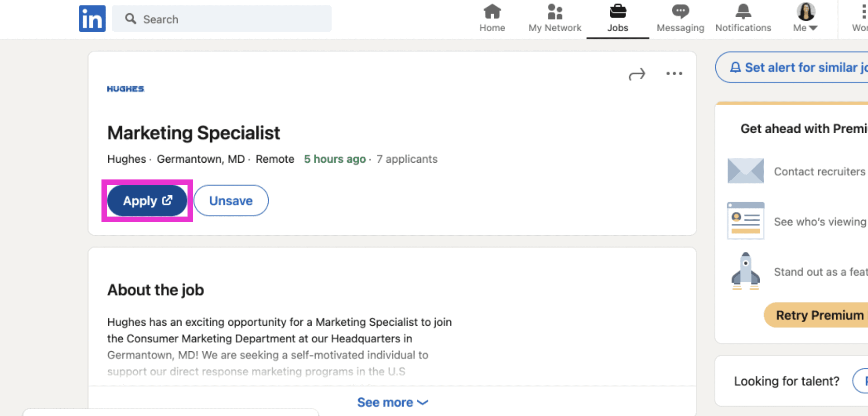
Task: Open the Work apps grid icon
Action: coord(862,12)
